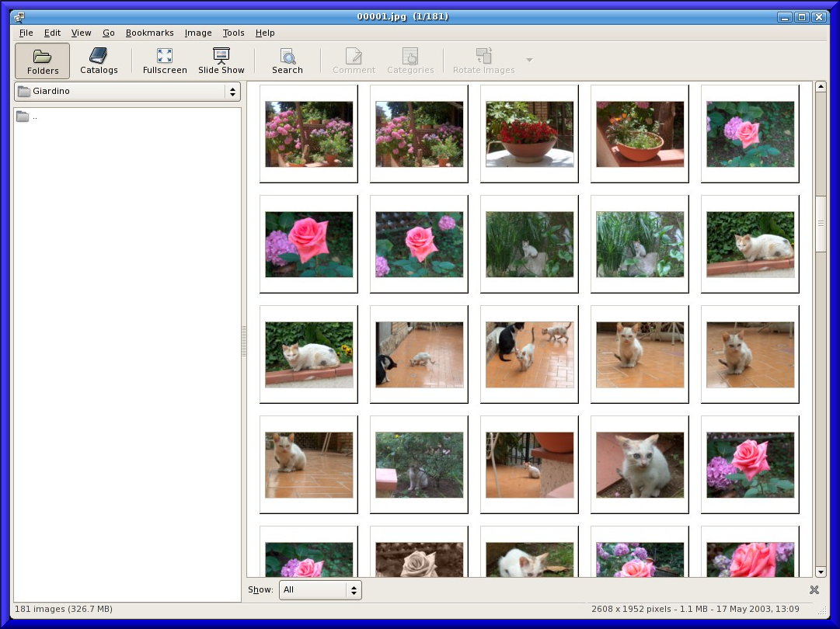Open the Bookmarks menu
Viewport: 840px width, 629px height.
pos(149,33)
